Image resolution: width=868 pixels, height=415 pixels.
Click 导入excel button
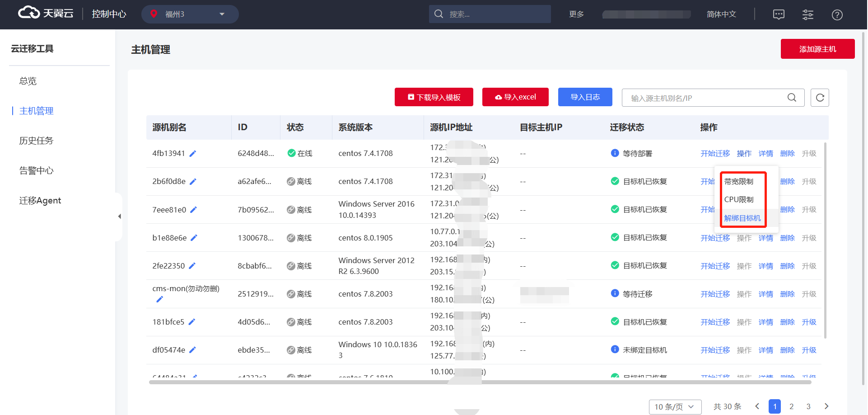(x=515, y=97)
